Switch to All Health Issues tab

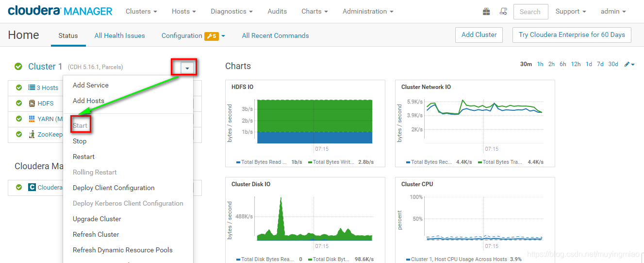click(119, 35)
